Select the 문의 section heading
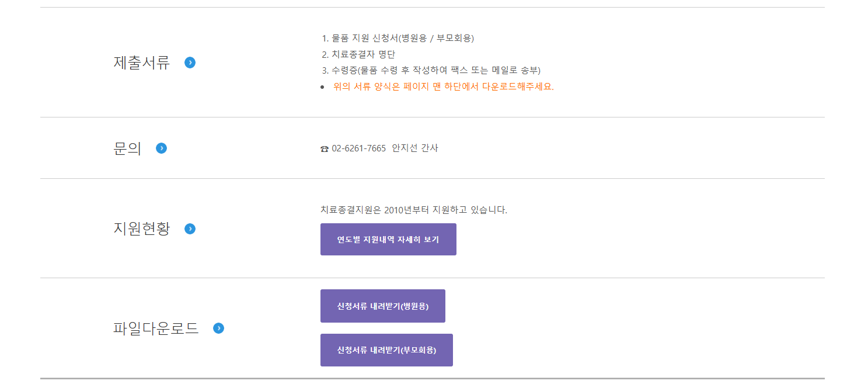This screenshot has width=868, height=391. click(x=127, y=148)
